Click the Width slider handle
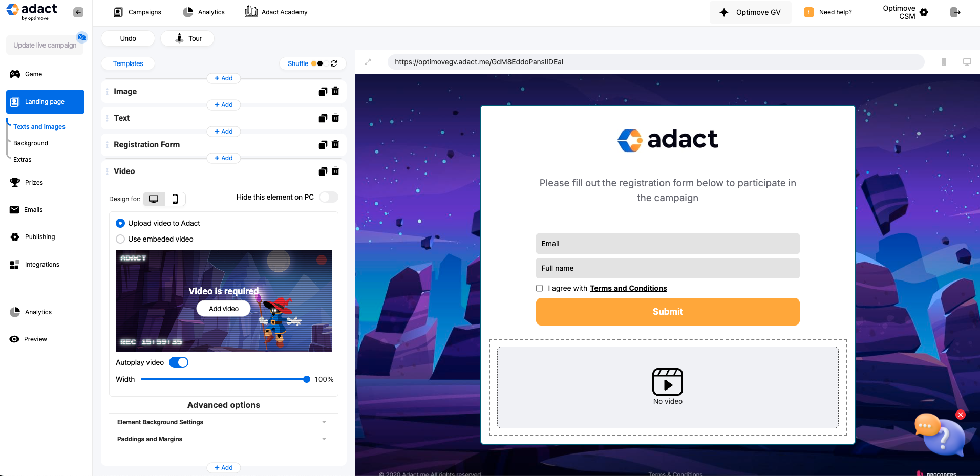The image size is (980, 476). (307, 379)
